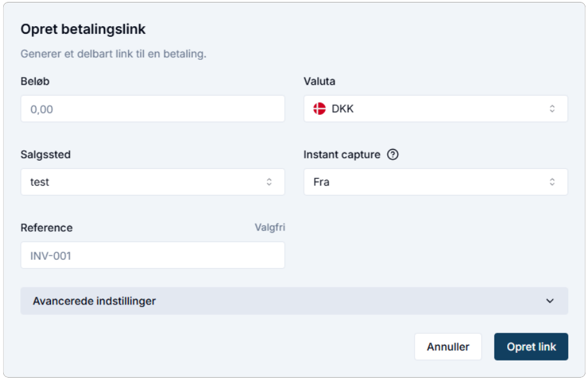This screenshot has height=379, width=588.
Task: Click the Opret link button
Action: click(x=531, y=347)
